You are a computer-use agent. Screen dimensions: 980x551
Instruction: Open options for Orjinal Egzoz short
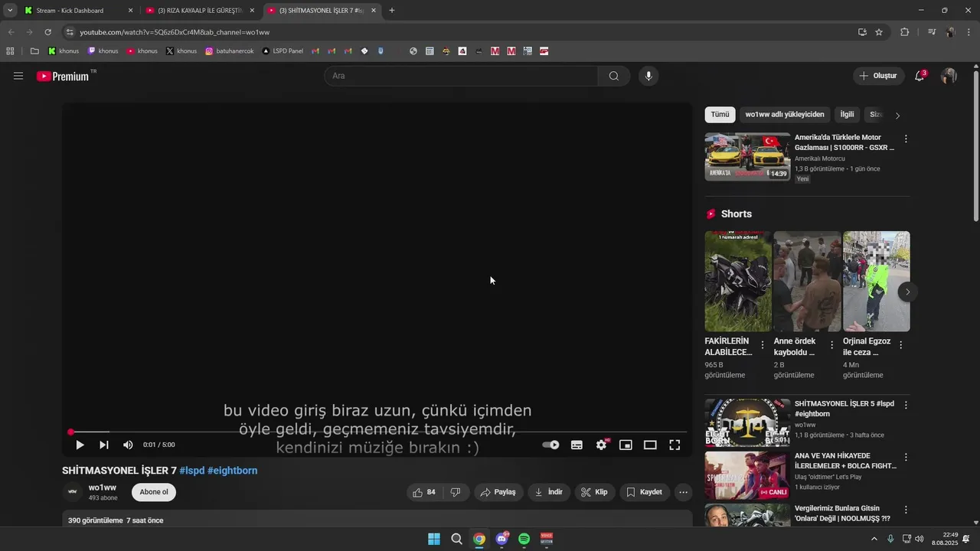[x=900, y=345]
